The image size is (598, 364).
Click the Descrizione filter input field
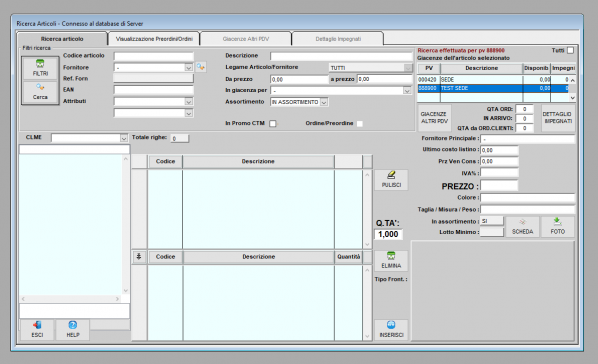pos(341,56)
